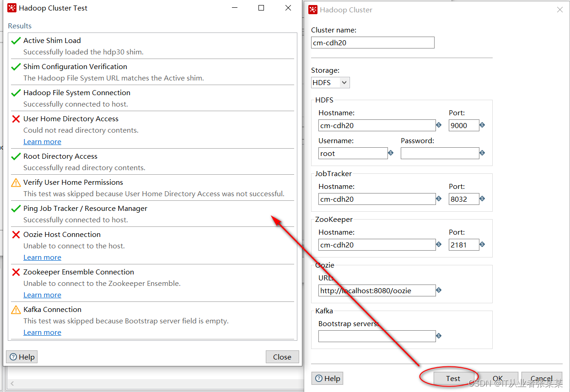Click Hadoop Cluster dialog title icon
The width and height of the screenshot is (570, 392).
[313, 10]
